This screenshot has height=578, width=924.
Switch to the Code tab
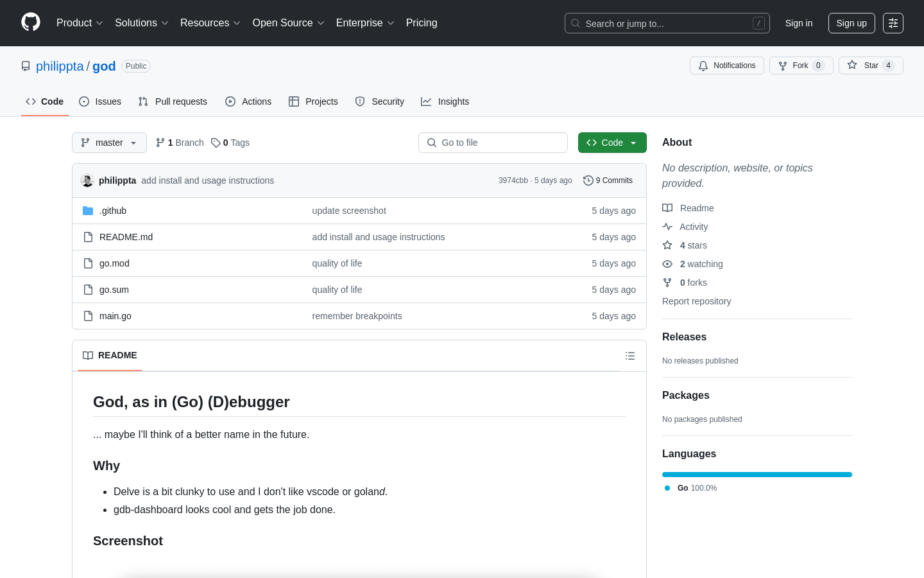click(x=45, y=101)
